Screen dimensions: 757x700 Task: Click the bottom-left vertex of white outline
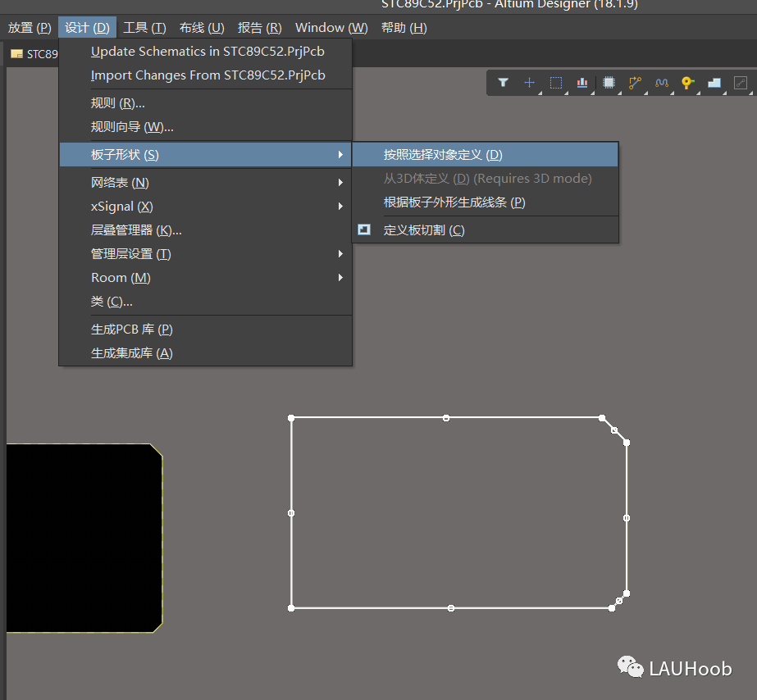pos(291,608)
